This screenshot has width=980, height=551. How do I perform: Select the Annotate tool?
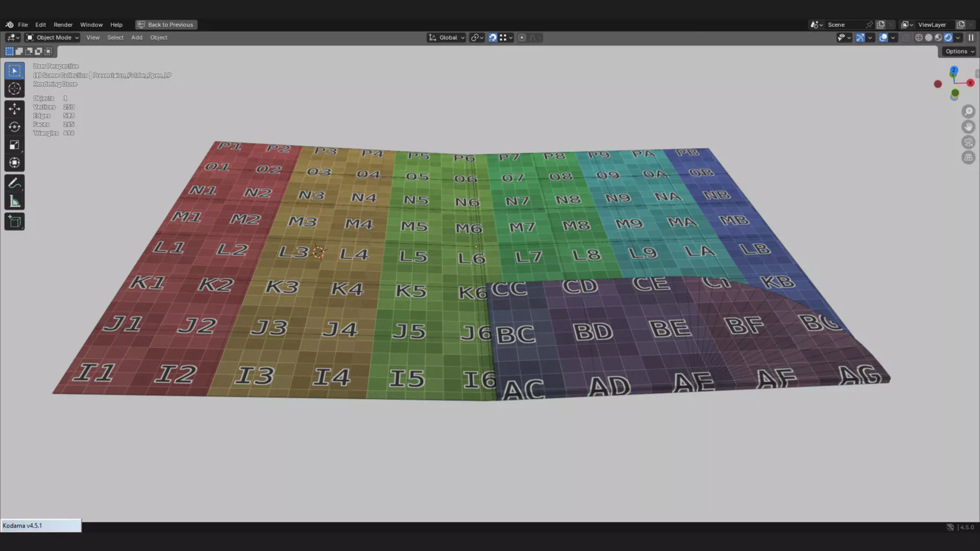point(14,183)
